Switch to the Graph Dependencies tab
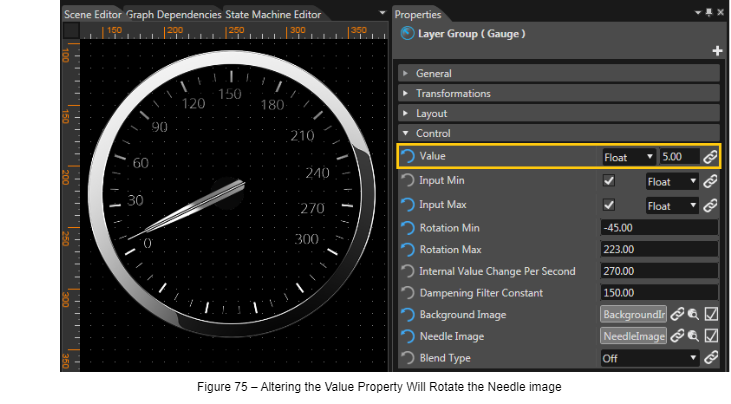Image resolution: width=731 pixels, height=404 pixels. tap(173, 14)
